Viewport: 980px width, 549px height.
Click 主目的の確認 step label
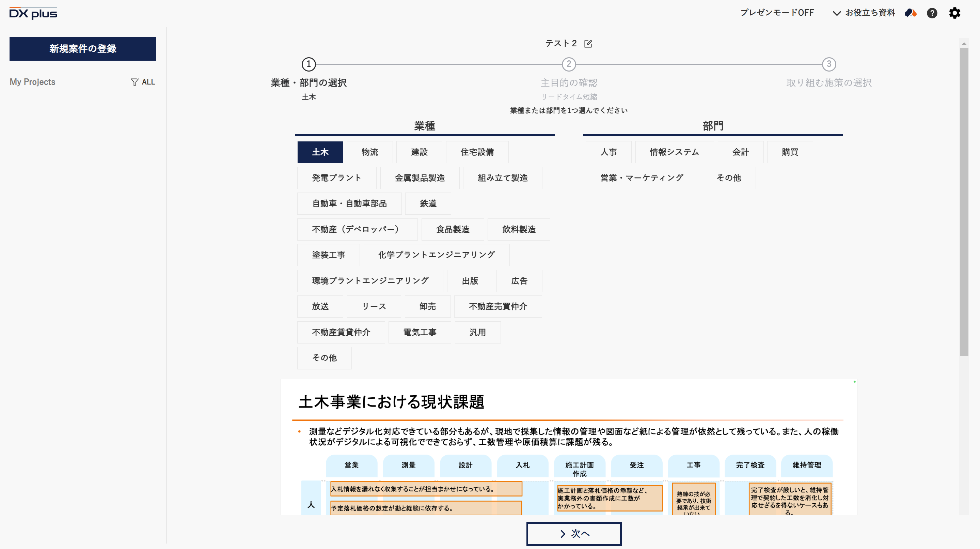click(569, 83)
